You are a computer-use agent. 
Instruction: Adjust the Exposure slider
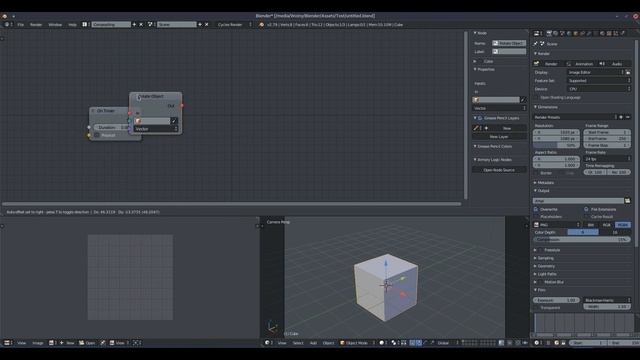pos(556,300)
